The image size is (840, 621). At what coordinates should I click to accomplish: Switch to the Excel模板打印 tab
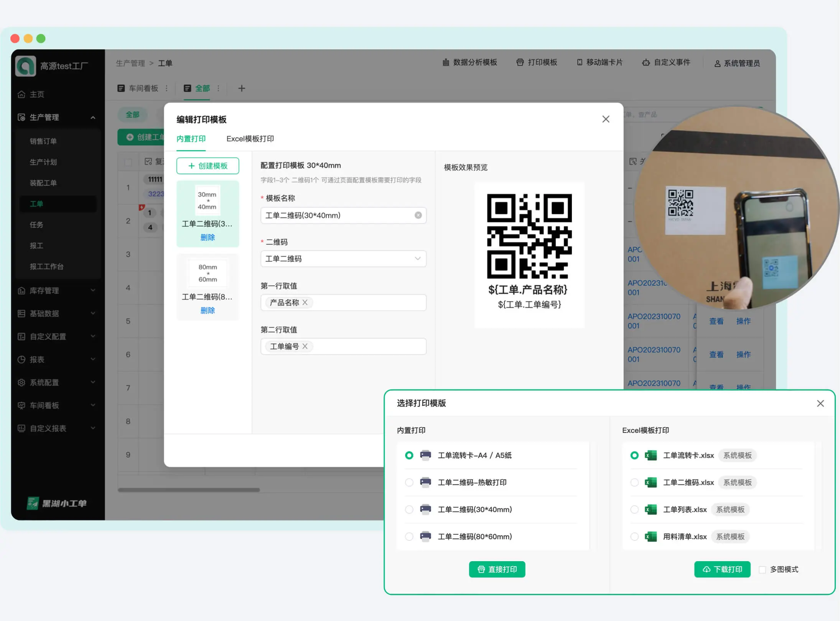click(250, 139)
